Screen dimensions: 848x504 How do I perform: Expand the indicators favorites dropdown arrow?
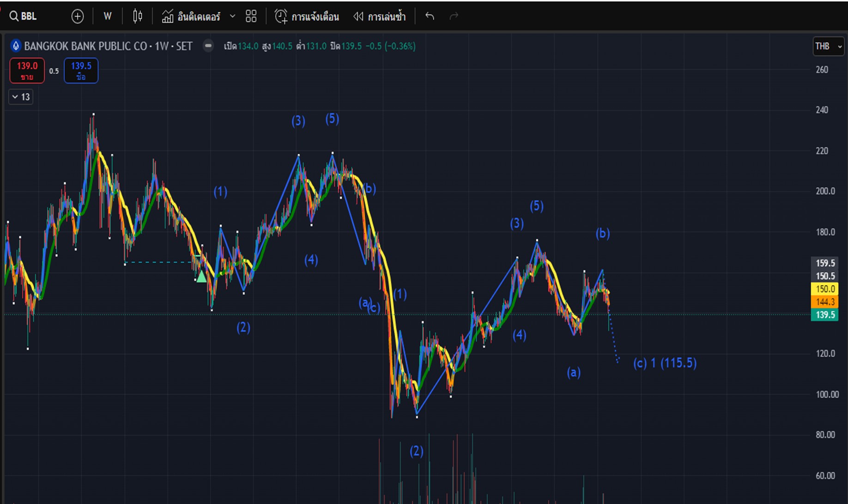233,17
